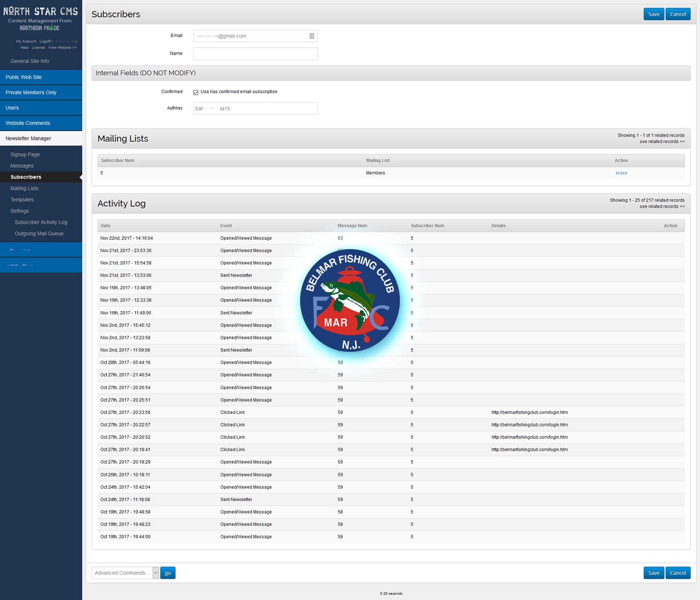This screenshot has height=600, width=700.
Task: Click login.htm link in Oct 27th 20:23:56 row
Action: coord(530,412)
